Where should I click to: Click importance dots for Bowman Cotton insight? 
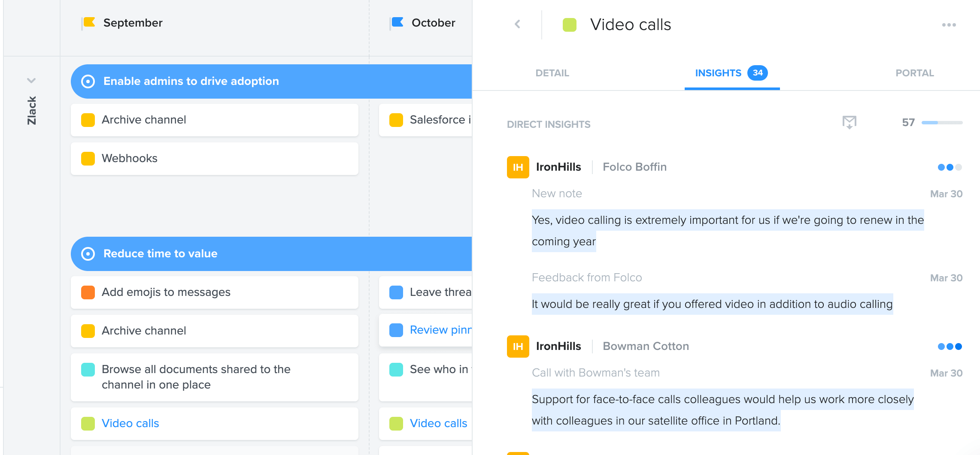pos(950,347)
